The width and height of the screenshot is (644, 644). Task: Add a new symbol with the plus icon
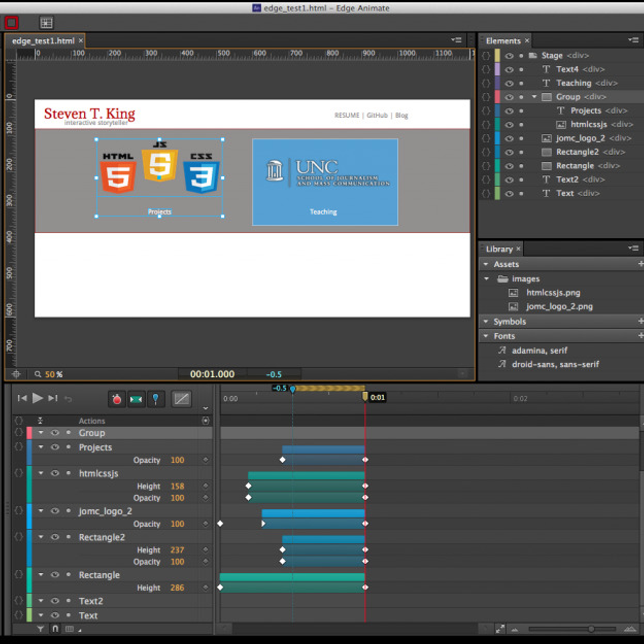coord(640,321)
